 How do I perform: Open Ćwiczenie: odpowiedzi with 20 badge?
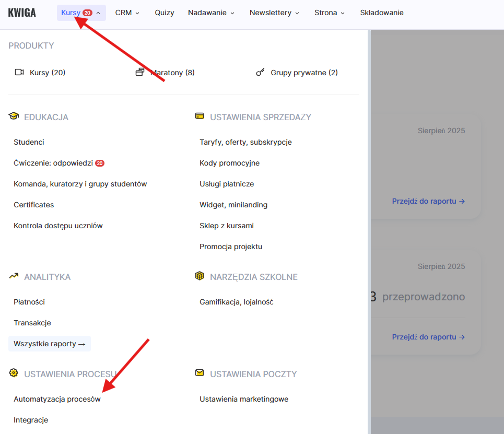pyautogui.click(x=54, y=163)
